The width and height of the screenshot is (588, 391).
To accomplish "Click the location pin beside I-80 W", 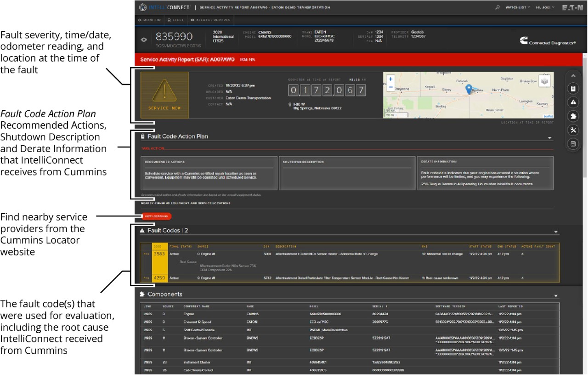I will coord(289,105).
